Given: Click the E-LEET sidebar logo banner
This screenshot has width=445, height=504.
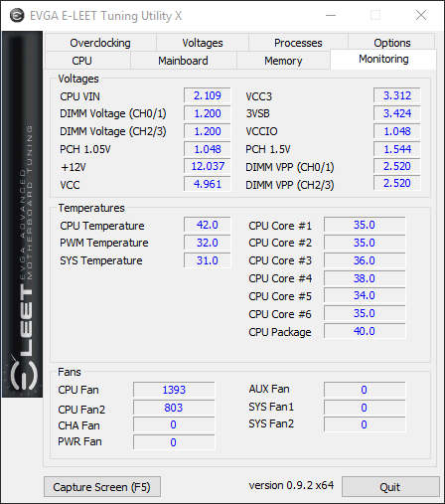Looking at the screenshot, I should pos(22,215).
